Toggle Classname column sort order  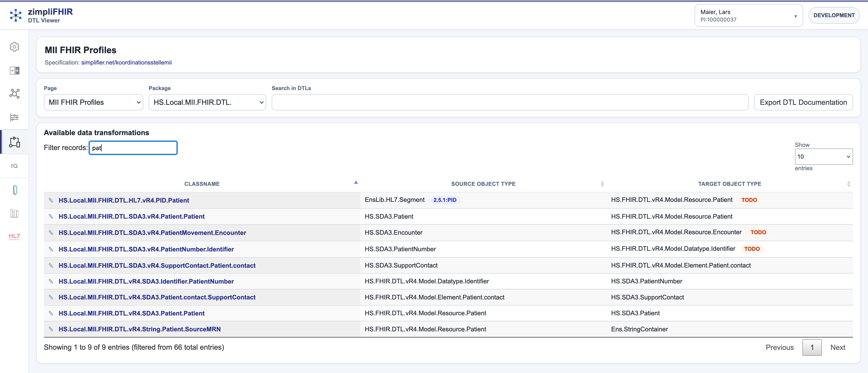(x=202, y=184)
